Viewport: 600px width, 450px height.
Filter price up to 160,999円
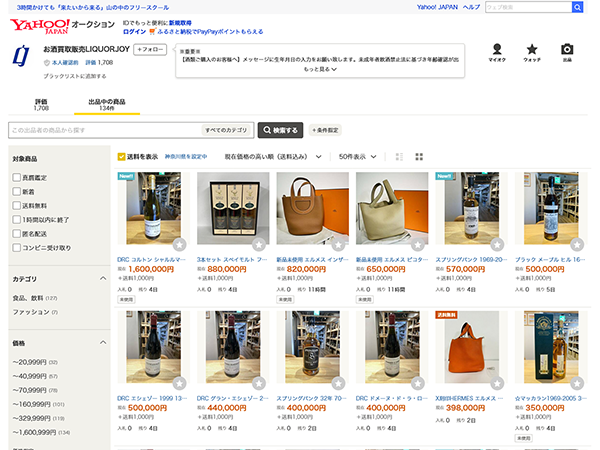click(38, 404)
